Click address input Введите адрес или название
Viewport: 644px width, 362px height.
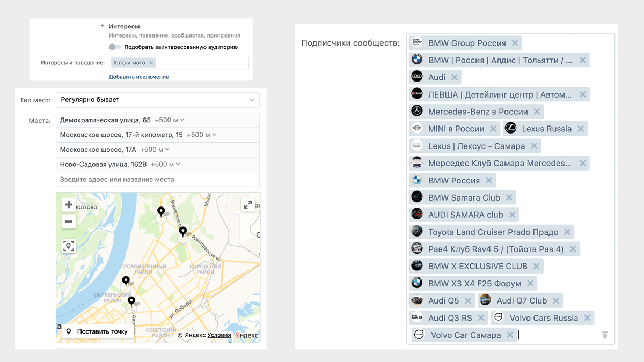pyautogui.click(x=158, y=179)
